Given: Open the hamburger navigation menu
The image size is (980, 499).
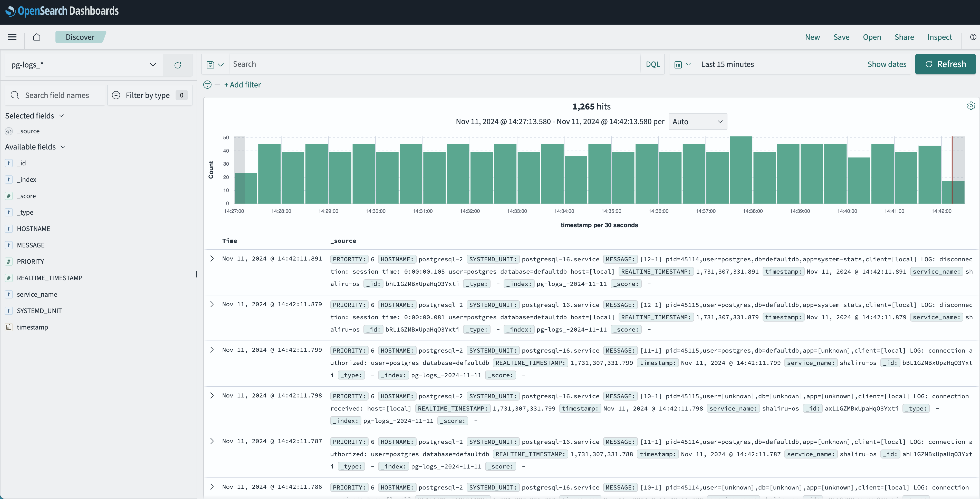Looking at the screenshot, I should tap(12, 37).
